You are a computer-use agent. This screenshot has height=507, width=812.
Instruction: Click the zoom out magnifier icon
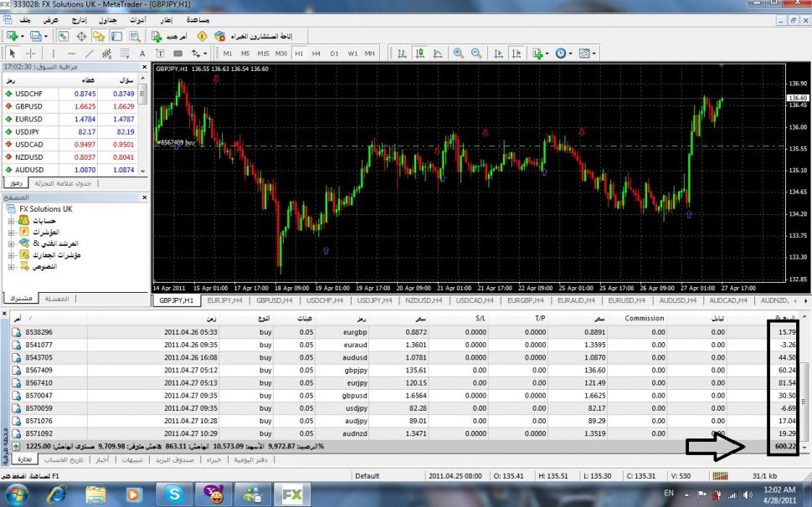click(x=476, y=53)
